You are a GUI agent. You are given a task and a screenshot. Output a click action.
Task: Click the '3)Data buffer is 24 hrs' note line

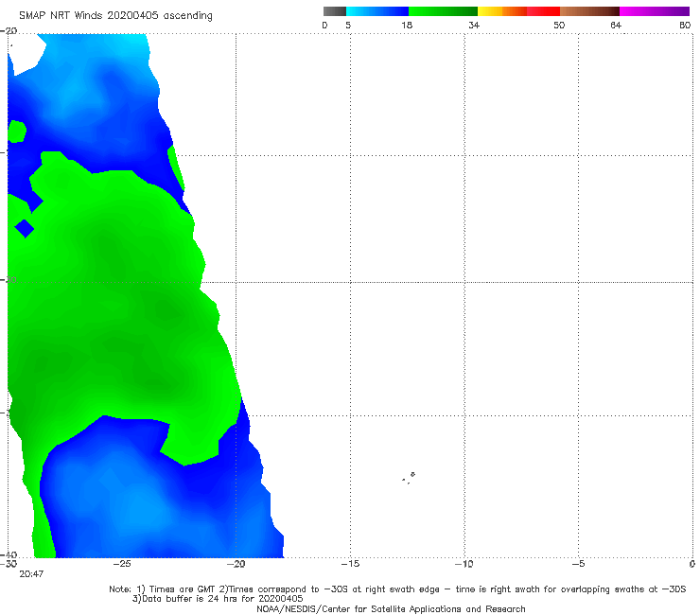point(218,599)
